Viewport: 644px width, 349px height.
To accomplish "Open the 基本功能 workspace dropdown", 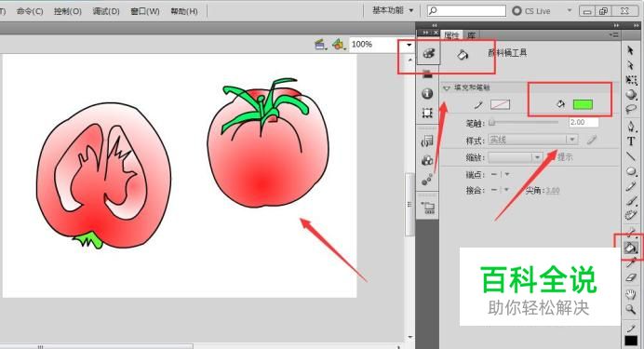I will pyautogui.click(x=393, y=10).
